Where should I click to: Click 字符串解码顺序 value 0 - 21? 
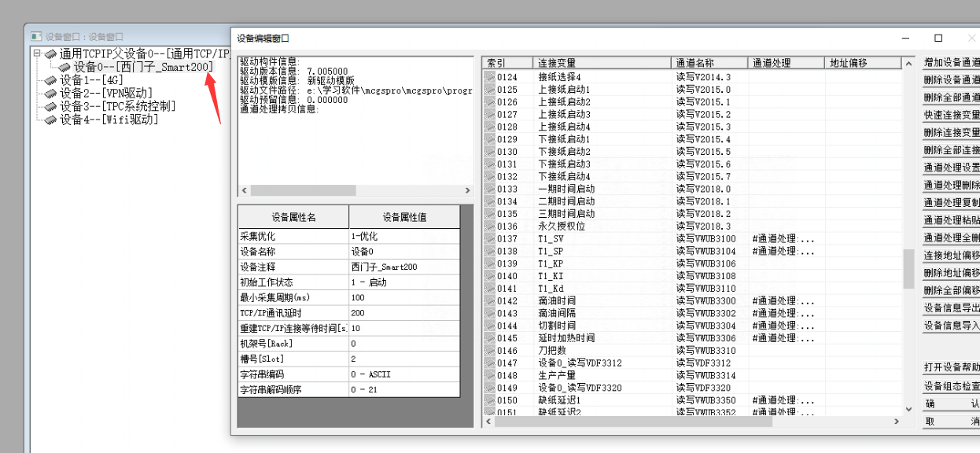tap(404, 390)
